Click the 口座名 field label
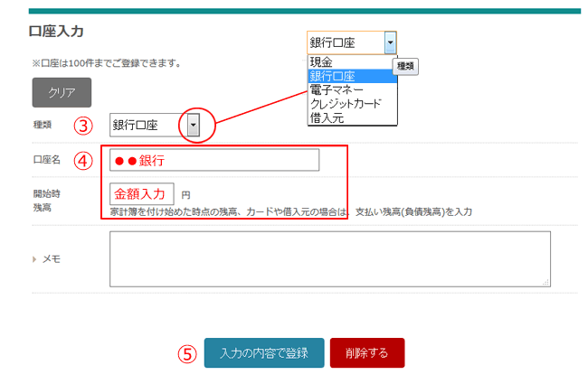 (x=46, y=160)
